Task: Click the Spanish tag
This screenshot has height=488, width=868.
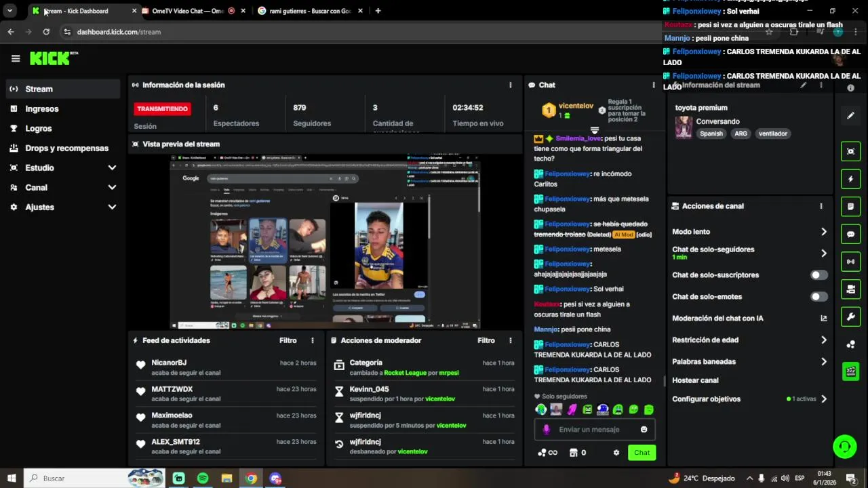Action: 711,134
